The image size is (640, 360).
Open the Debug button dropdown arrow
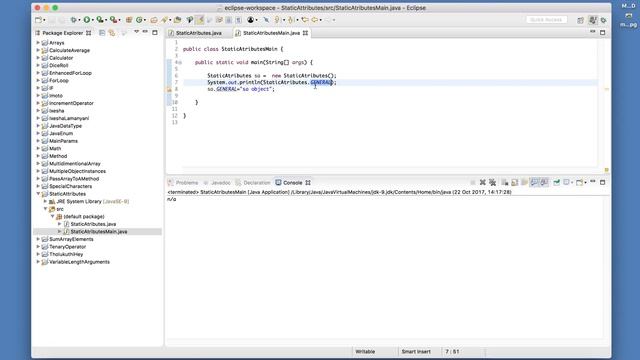tap(79, 20)
